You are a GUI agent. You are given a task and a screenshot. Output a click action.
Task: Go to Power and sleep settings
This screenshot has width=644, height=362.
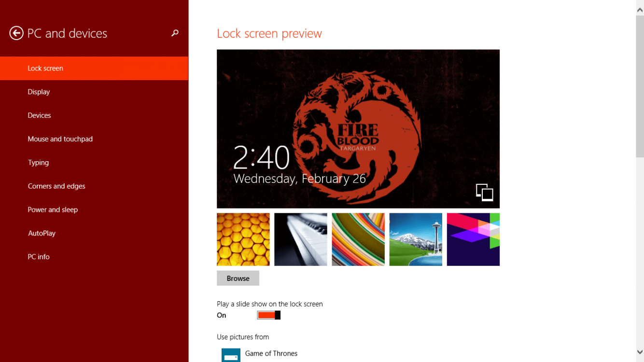tap(53, 209)
